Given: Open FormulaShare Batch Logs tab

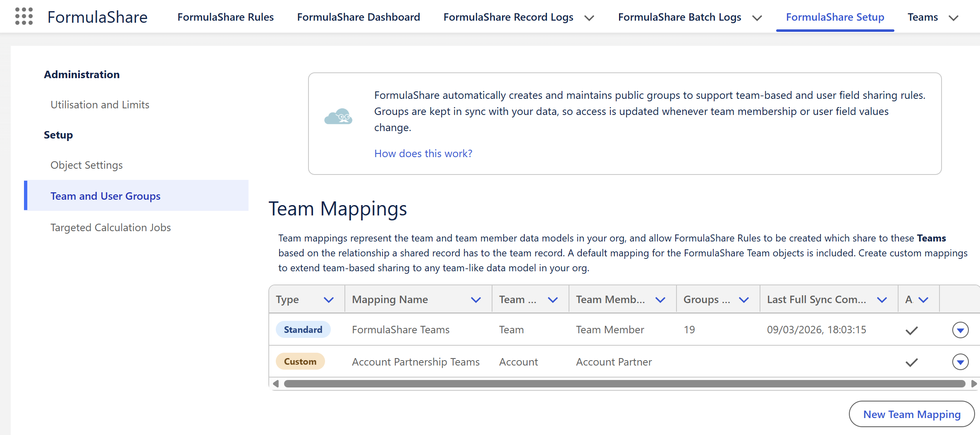Looking at the screenshot, I should pos(679,17).
